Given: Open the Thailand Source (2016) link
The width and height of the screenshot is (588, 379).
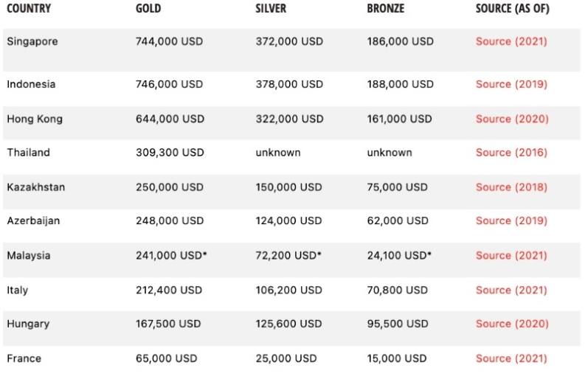Looking at the screenshot, I should 511,153.
